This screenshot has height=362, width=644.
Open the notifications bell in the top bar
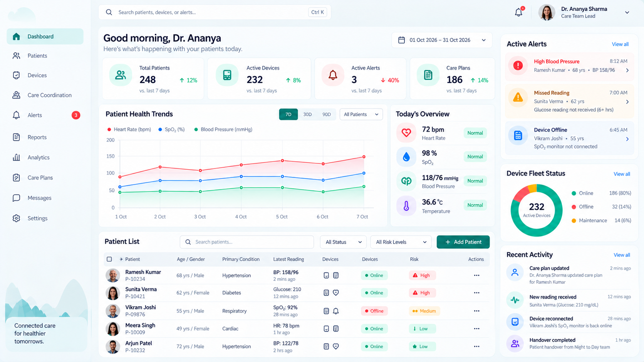click(x=519, y=12)
